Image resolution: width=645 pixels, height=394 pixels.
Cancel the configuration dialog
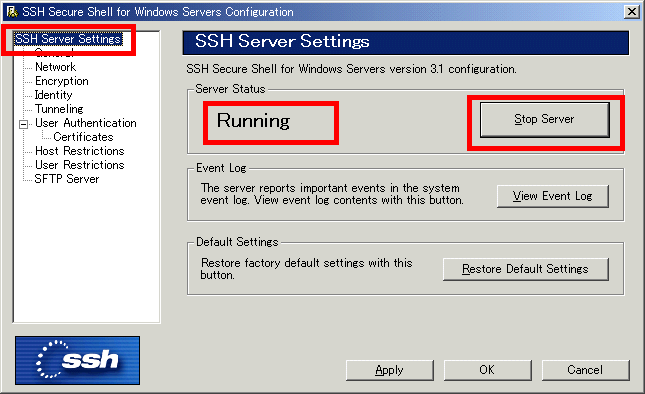[585, 370]
